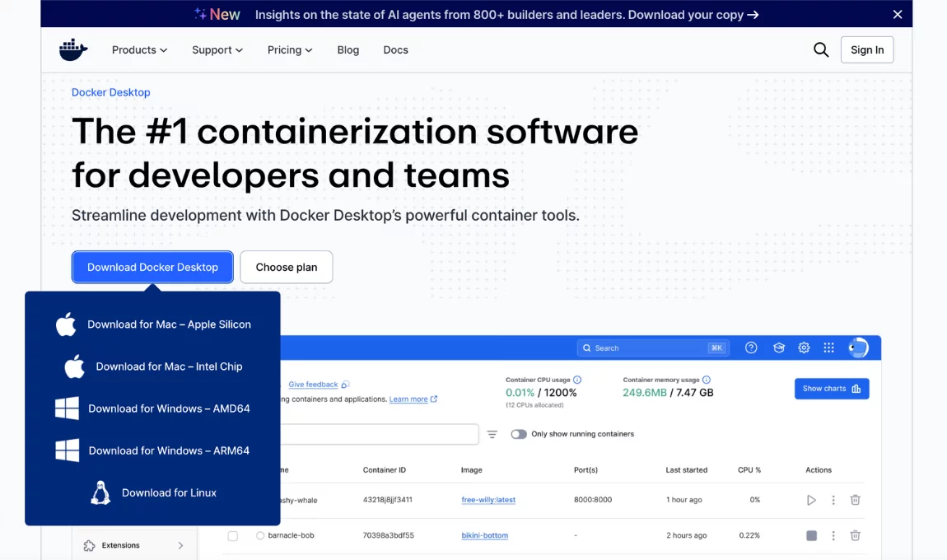This screenshot has height=560, width=947.
Task: Click the Linux penguin icon
Action: pos(100,493)
